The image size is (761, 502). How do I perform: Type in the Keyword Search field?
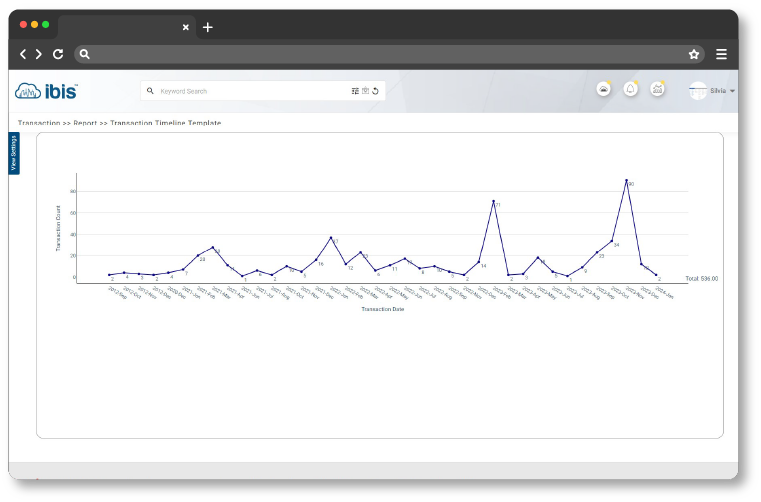(250, 91)
